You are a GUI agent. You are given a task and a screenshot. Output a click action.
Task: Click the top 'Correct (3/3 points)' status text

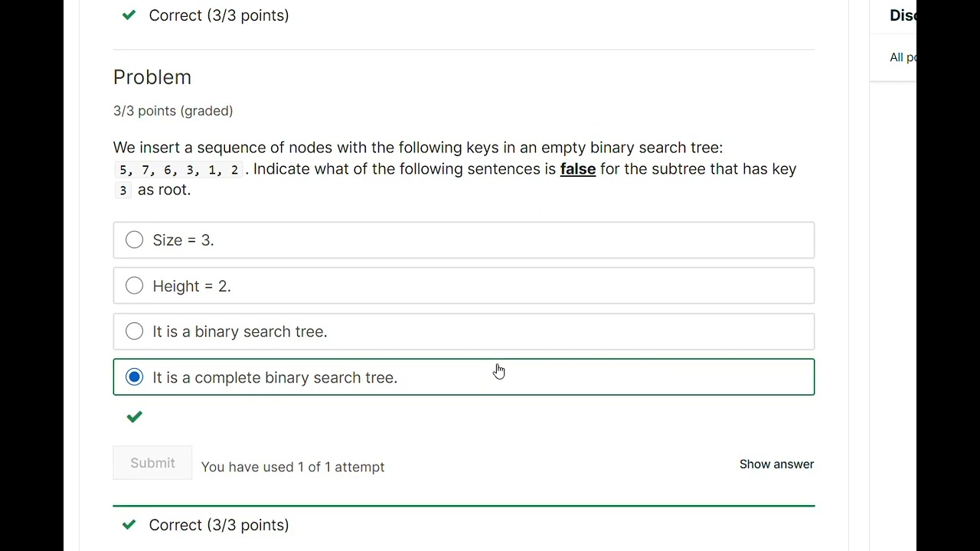click(219, 15)
